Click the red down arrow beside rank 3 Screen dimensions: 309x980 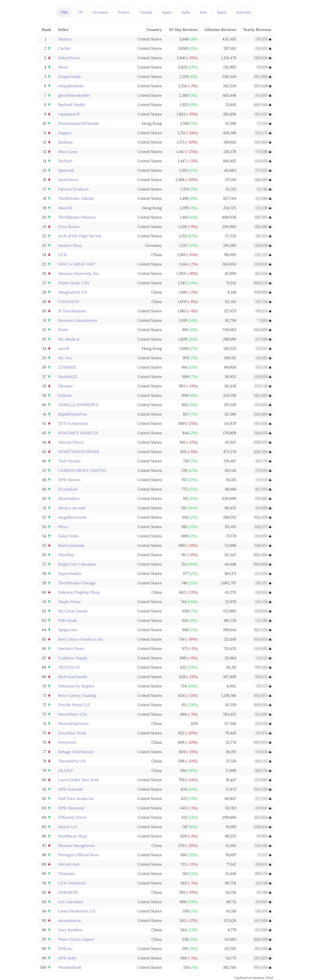(49, 58)
